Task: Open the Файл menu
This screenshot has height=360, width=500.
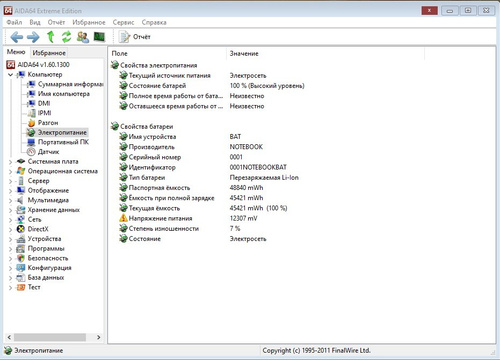Action: (14, 22)
